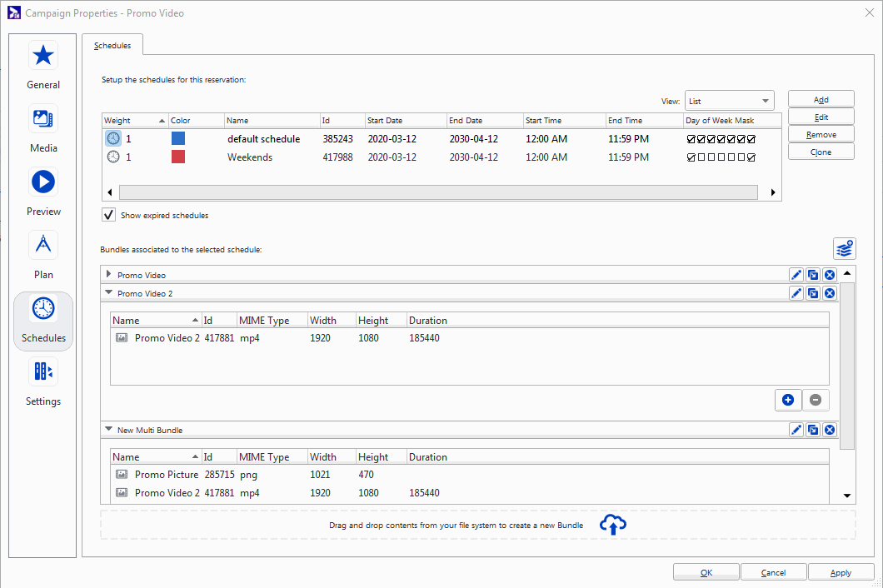
Task: Toggle first day checkbox for default schedule
Action: pos(691,139)
